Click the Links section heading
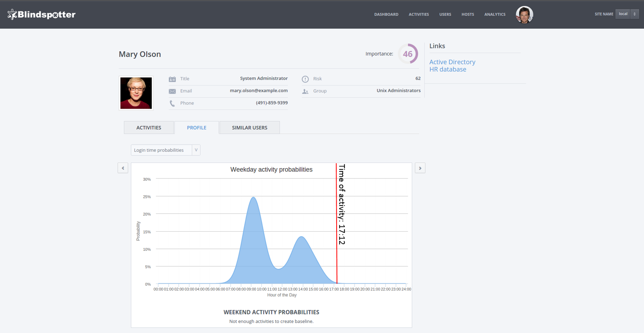644x333 pixels. [x=437, y=46]
